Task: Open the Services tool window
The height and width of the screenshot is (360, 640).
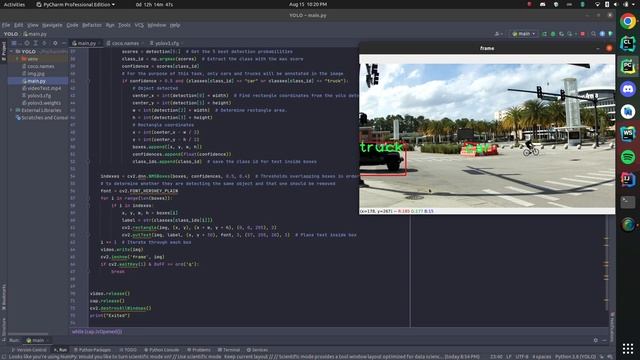Action: coord(257,350)
